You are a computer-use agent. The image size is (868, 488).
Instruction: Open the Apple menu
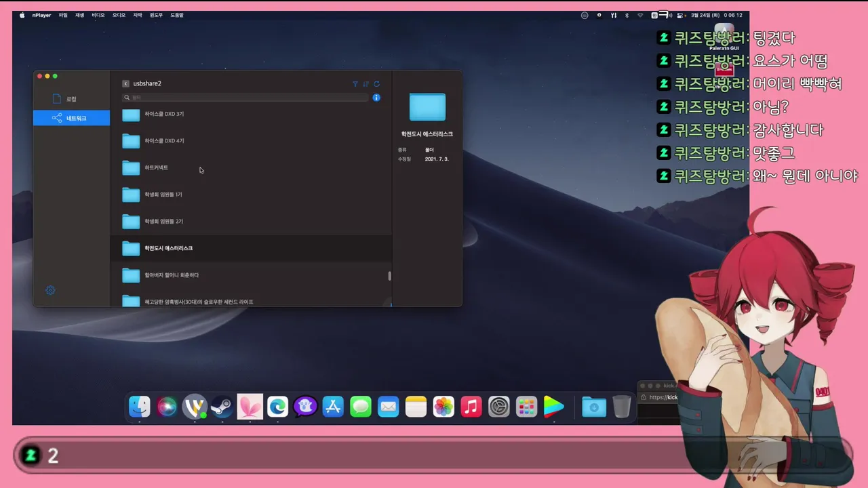click(x=22, y=15)
